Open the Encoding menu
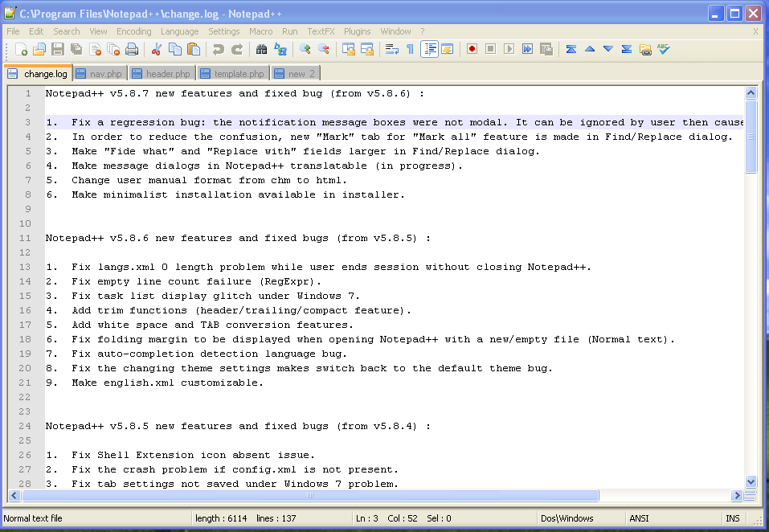The width and height of the screenshot is (769, 532). 134,31
